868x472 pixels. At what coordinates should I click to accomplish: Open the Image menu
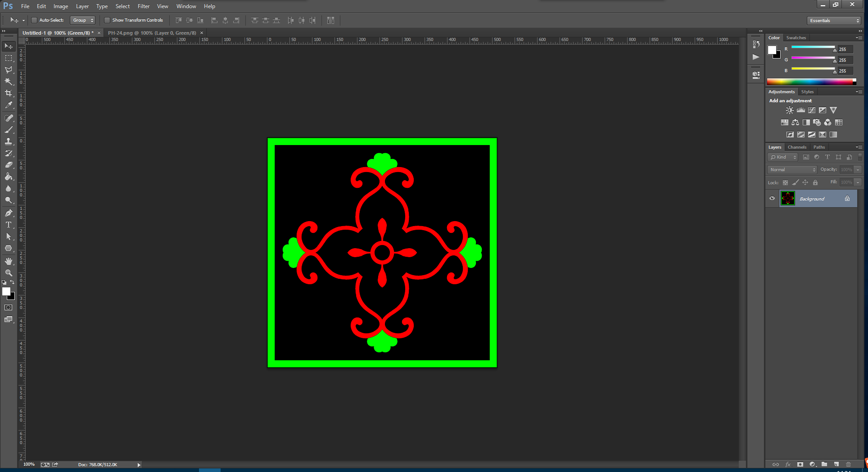61,6
